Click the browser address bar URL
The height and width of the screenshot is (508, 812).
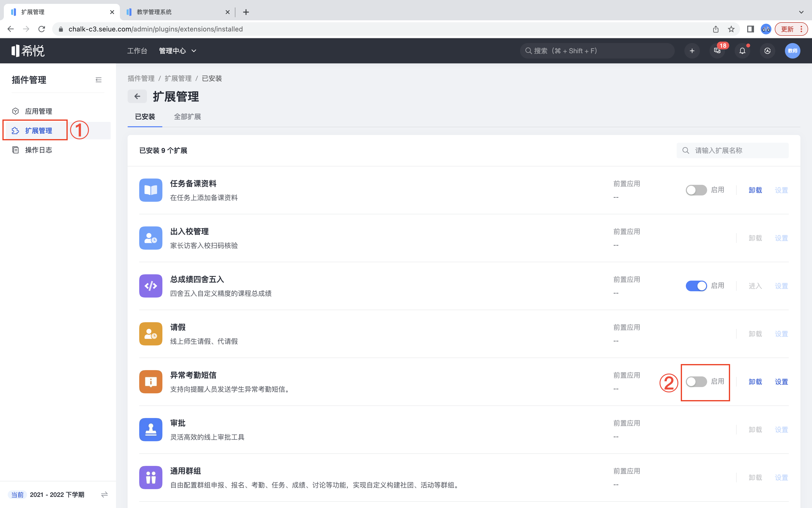pyautogui.click(x=156, y=29)
